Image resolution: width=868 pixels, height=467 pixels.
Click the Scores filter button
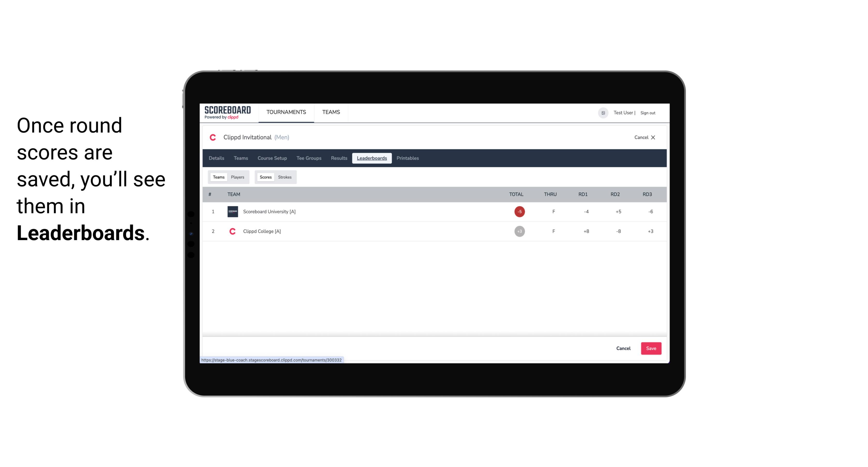tap(265, 177)
